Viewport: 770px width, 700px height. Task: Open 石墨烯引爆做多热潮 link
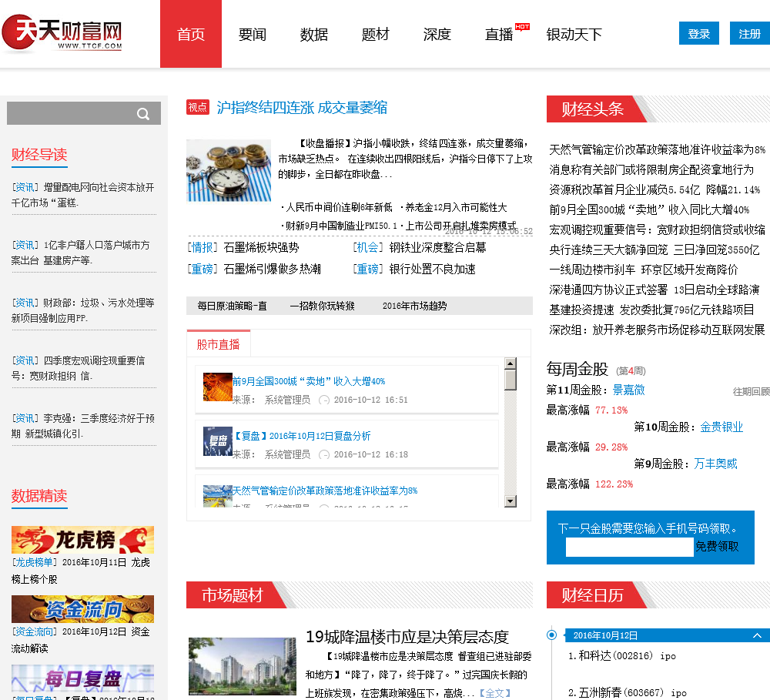pyautogui.click(x=272, y=270)
